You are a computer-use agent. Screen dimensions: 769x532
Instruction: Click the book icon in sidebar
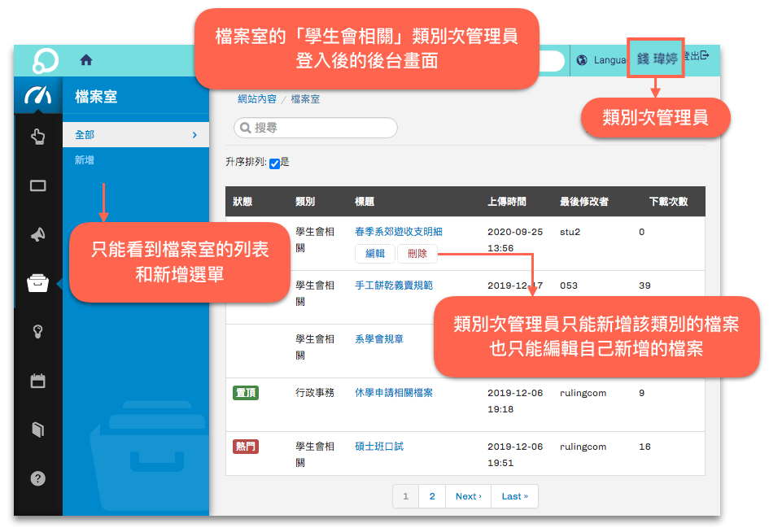coord(37,430)
